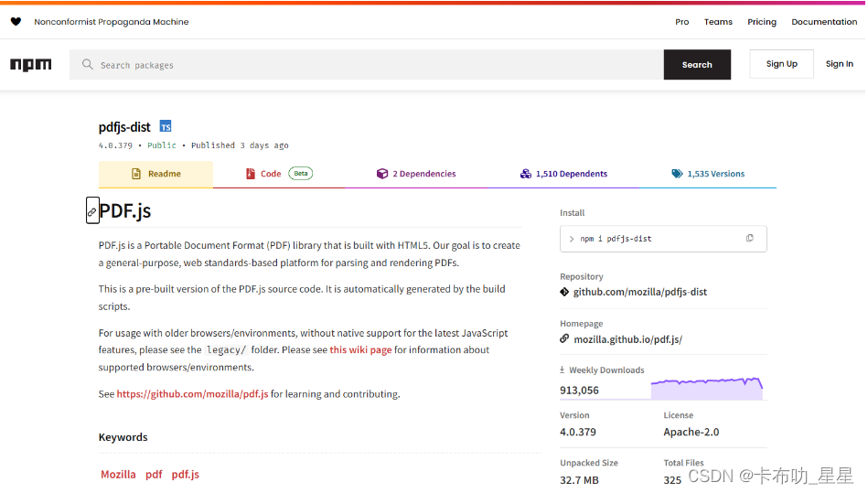Click the pdf.js keyword tag
The width and height of the screenshot is (868, 493).
tap(185, 474)
